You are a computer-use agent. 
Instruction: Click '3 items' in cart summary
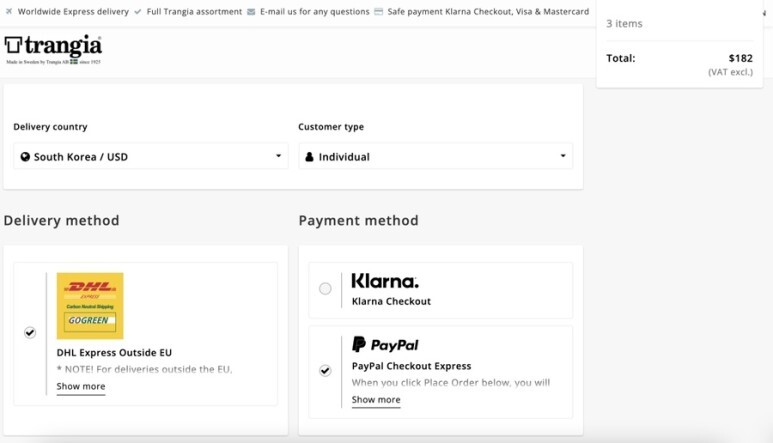pyautogui.click(x=624, y=24)
